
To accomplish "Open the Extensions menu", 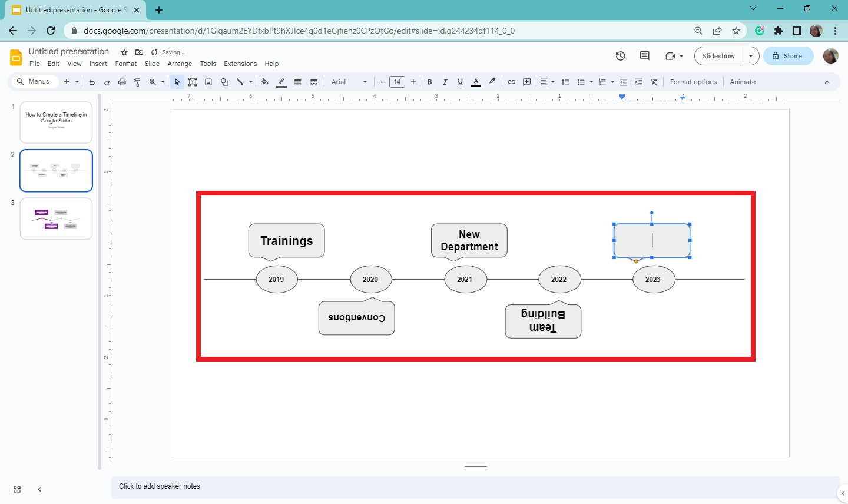I will point(240,64).
